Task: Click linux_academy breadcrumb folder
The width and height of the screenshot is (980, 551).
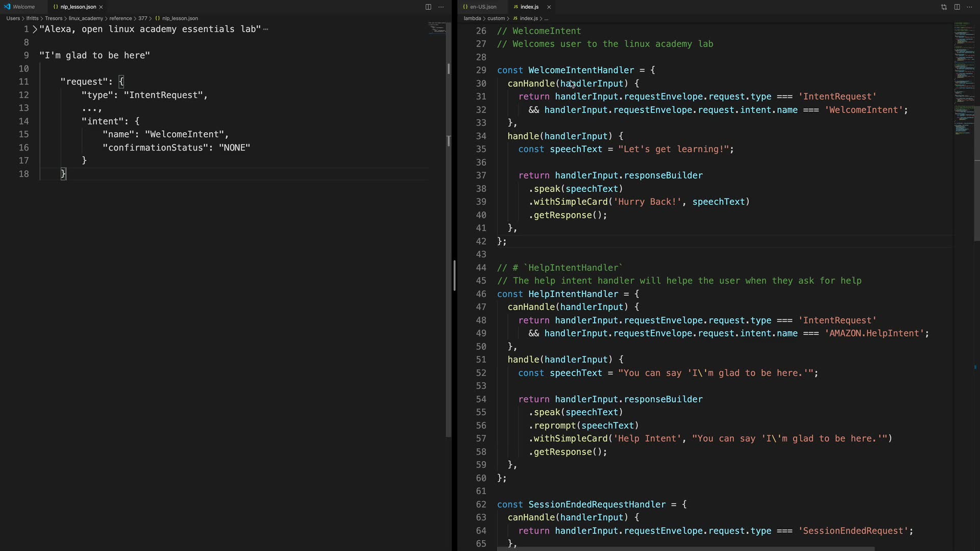Action: click(86, 18)
